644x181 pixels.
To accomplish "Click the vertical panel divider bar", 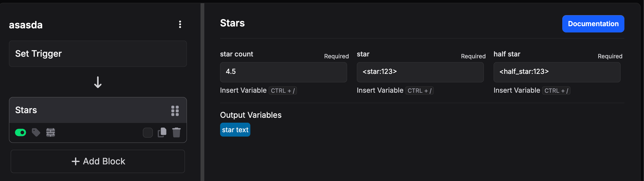I will click(202, 92).
